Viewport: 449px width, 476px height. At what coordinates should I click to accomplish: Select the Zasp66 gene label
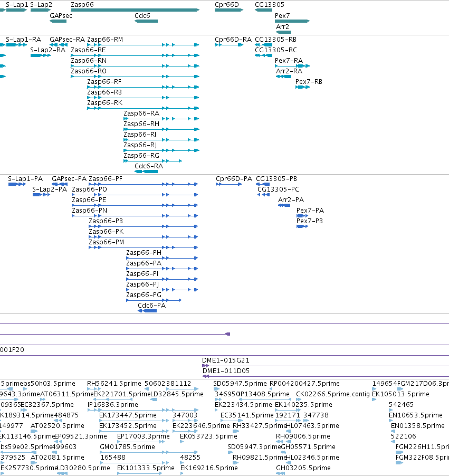[x=82, y=5]
